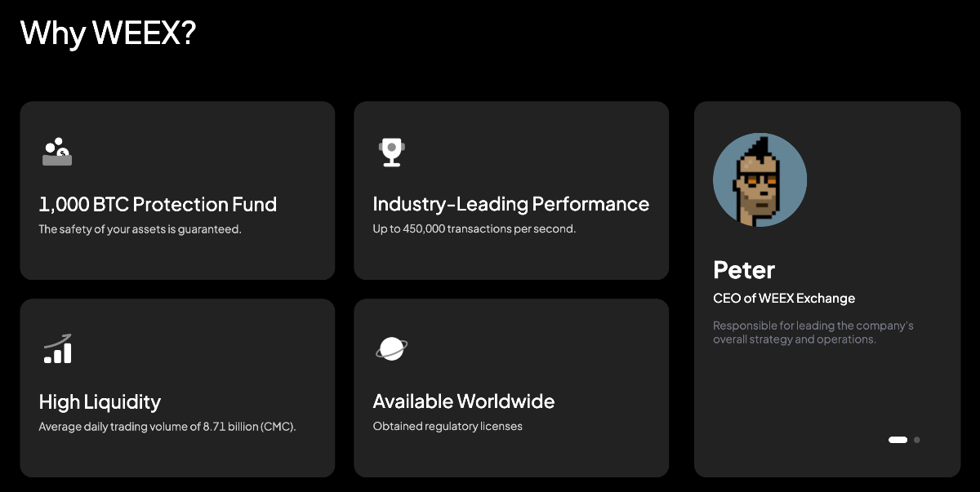Click the planet worldwide icon
The image size is (980, 492).
click(392, 348)
